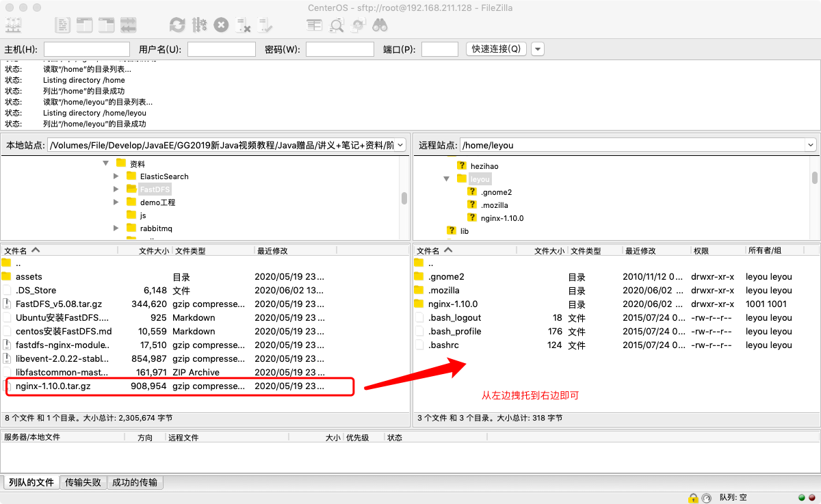Toggle directory comparison
The height and width of the screenshot is (504, 821).
pos(336,26)
